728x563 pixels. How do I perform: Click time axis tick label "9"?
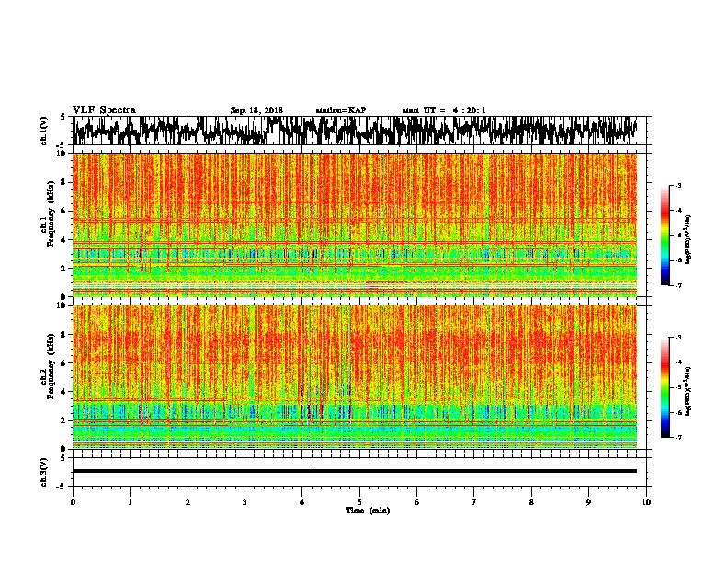(x=588, y=502)
